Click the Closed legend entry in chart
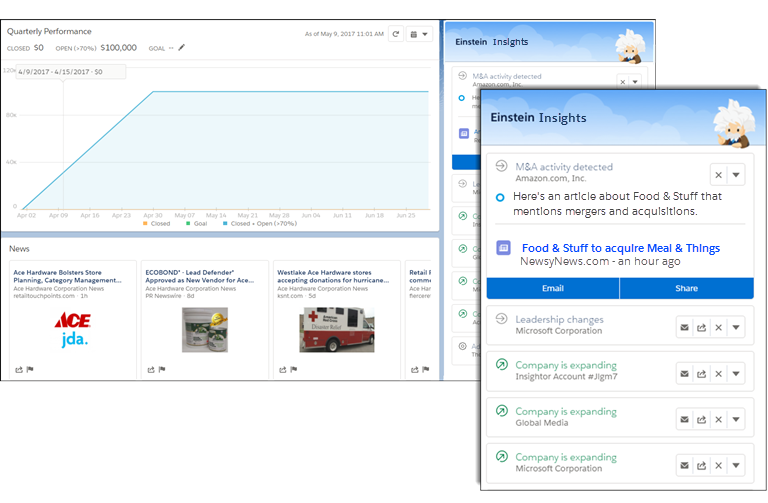The height and width of the screenshot is (503, 768). (156, 223)
